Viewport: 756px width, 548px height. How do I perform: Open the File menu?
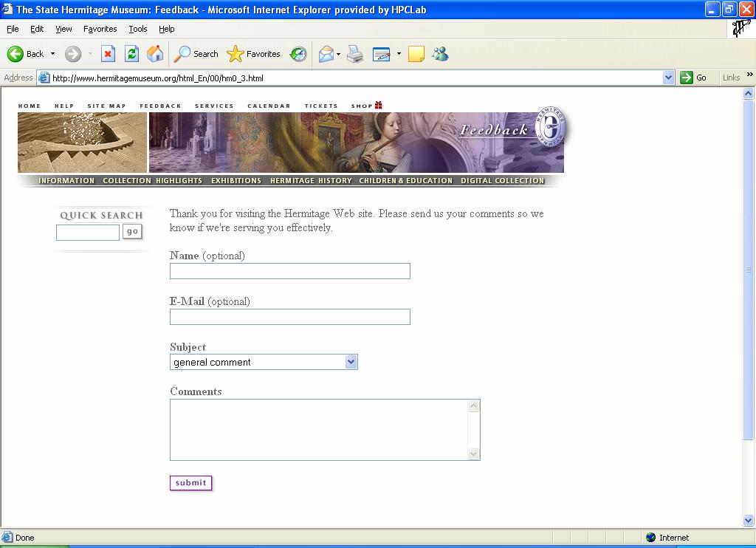[13, 29]
